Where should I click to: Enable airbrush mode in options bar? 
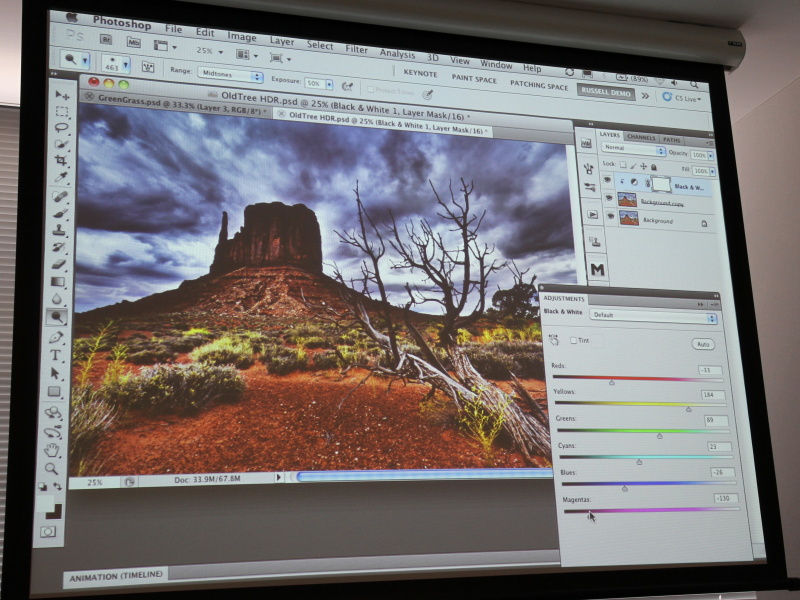pos(347,86)
